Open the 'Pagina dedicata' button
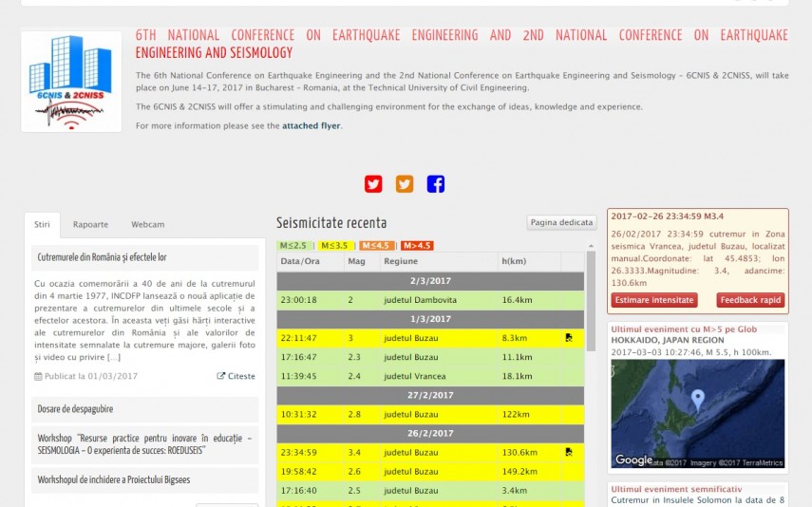Image resolution: width=812 pixels, height=507 pixels. (562, 223)
